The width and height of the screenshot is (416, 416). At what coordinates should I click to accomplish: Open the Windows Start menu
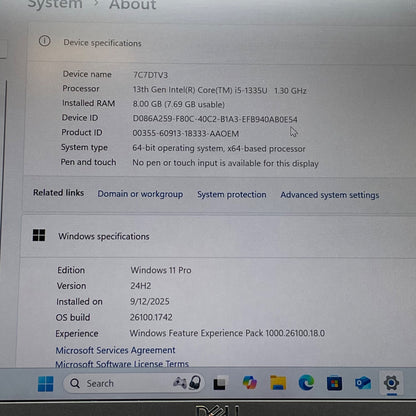[x=46, y=384]
